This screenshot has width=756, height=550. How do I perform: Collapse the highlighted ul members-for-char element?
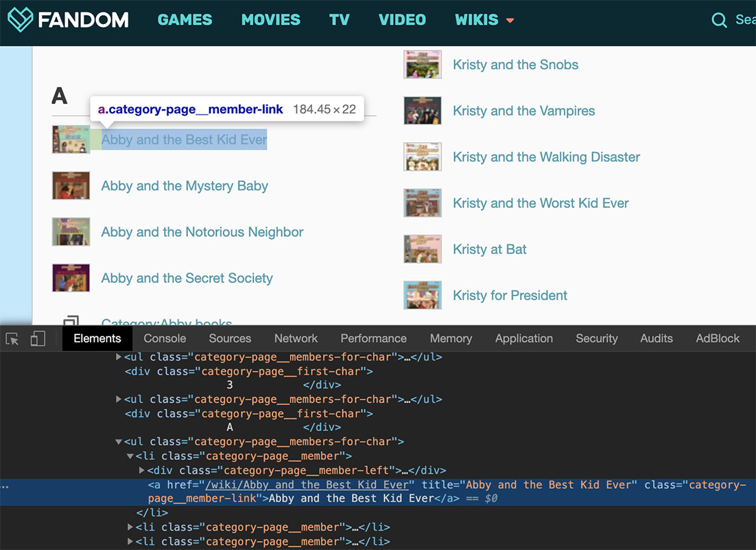pos(118,442)
